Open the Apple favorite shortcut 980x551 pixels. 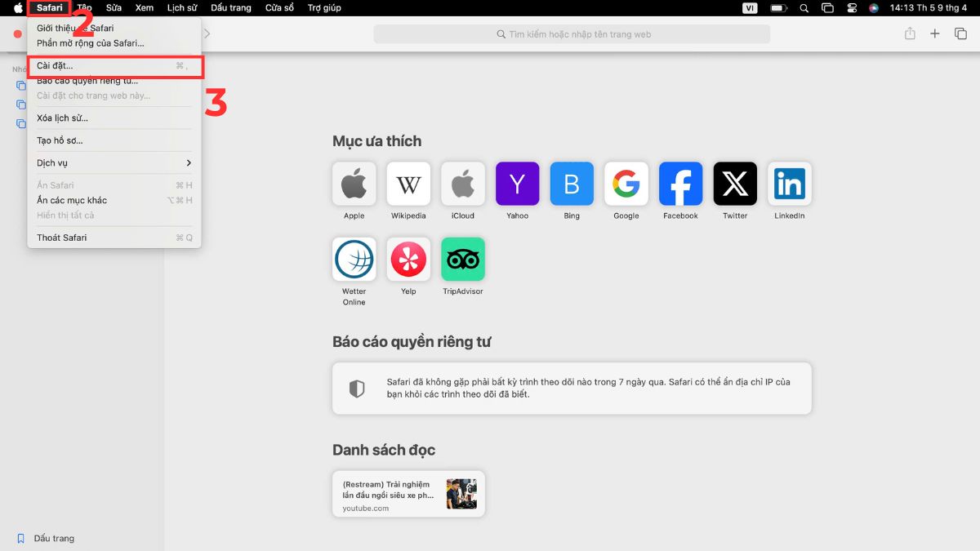[x=354, y=184]
